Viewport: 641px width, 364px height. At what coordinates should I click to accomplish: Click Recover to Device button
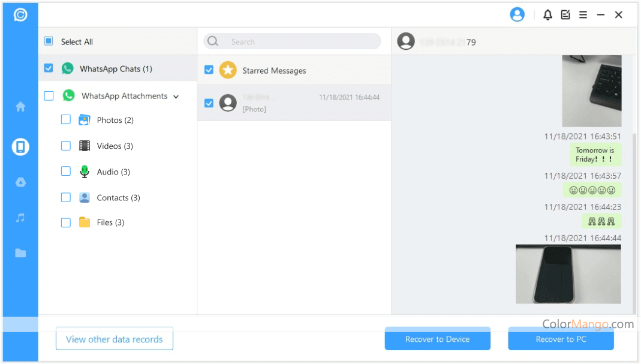tap(437, 339)
